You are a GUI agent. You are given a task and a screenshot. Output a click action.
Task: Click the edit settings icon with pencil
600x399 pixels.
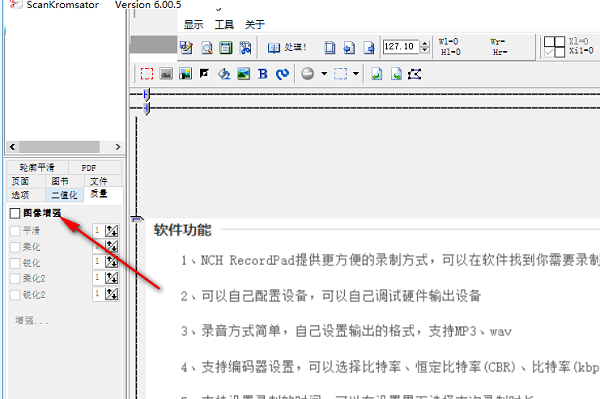point(186,47)
